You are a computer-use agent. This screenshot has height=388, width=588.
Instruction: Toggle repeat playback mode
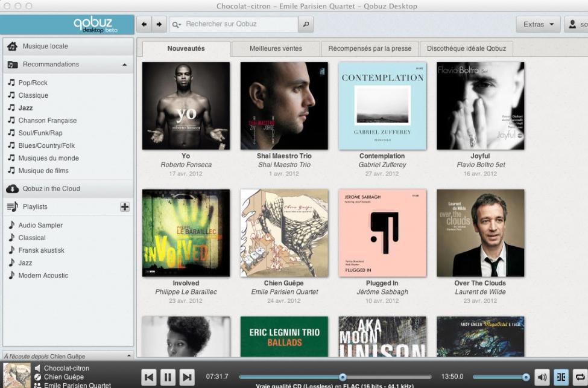click(x=580, y=377)
